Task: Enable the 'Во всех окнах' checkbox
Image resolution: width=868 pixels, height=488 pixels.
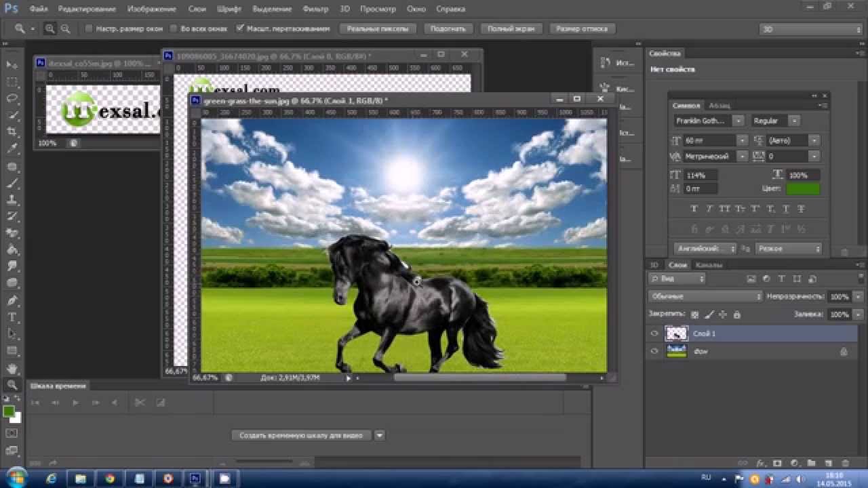Action: pos(173,29)
